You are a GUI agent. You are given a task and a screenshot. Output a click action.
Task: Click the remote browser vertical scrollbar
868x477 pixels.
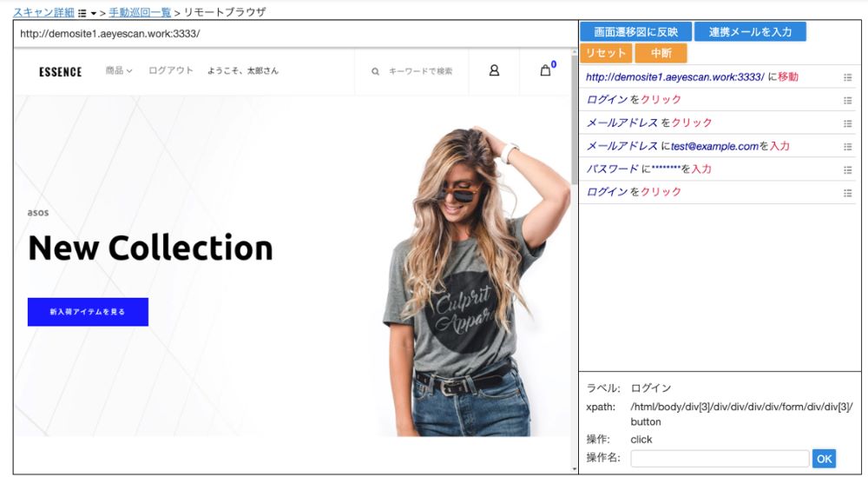[575, 261]
